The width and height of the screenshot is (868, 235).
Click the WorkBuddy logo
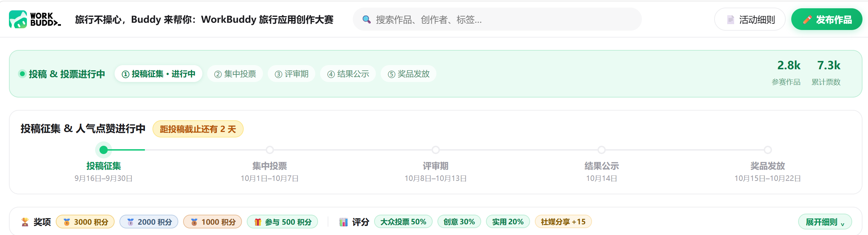35,19
